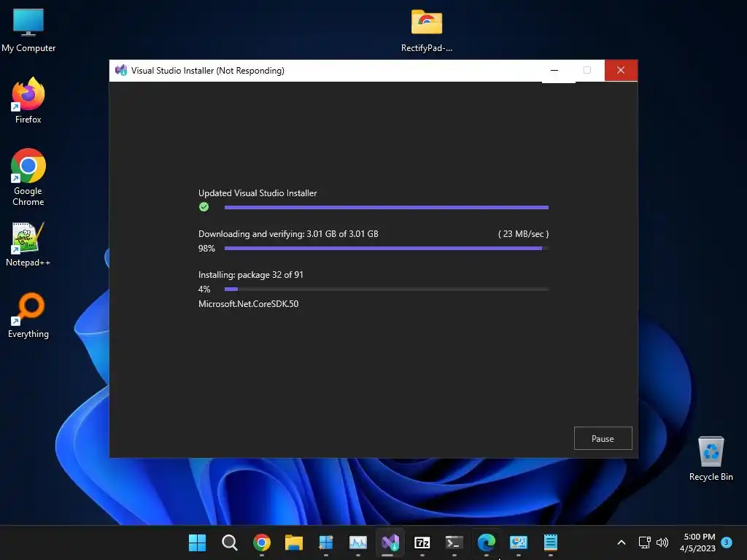Click the Visual Studio Installer title bar icon
Screen dimensions: 747x560
(121, 70)
